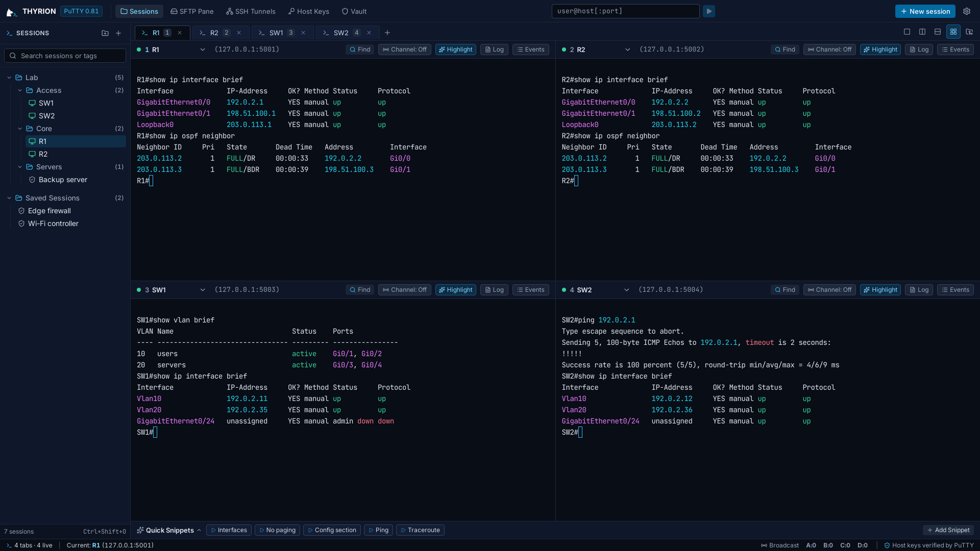Click the Find button in R1 pane
This screenshot has width=980, height=551.
pos(360,49)
